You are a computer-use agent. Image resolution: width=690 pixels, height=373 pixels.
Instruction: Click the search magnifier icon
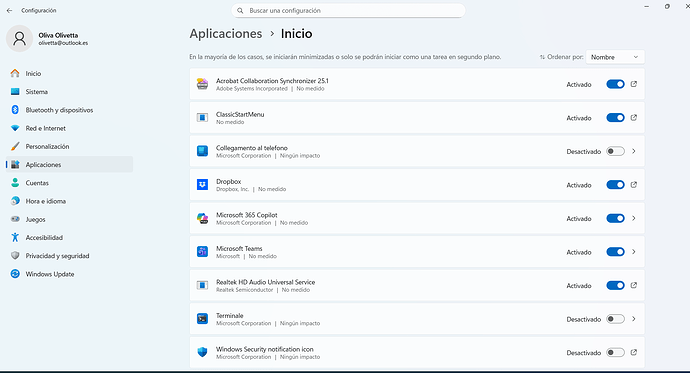(240, 11)
